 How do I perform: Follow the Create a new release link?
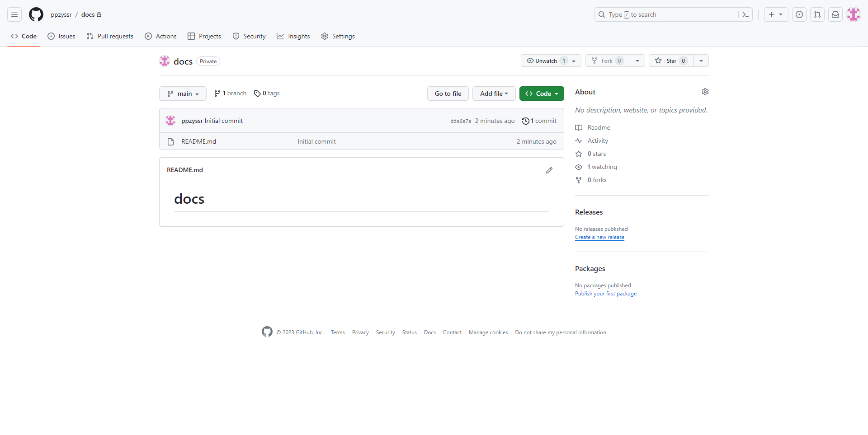(599, 237)
